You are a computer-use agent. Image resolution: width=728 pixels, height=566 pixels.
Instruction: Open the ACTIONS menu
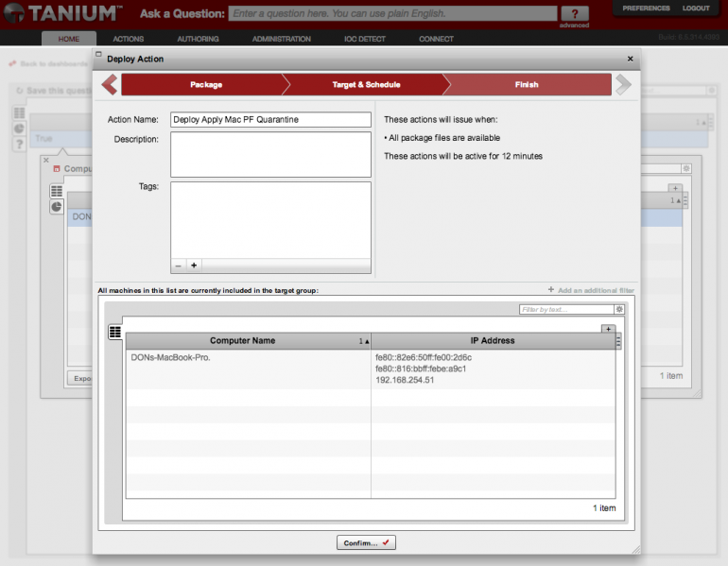pos(129,39)
